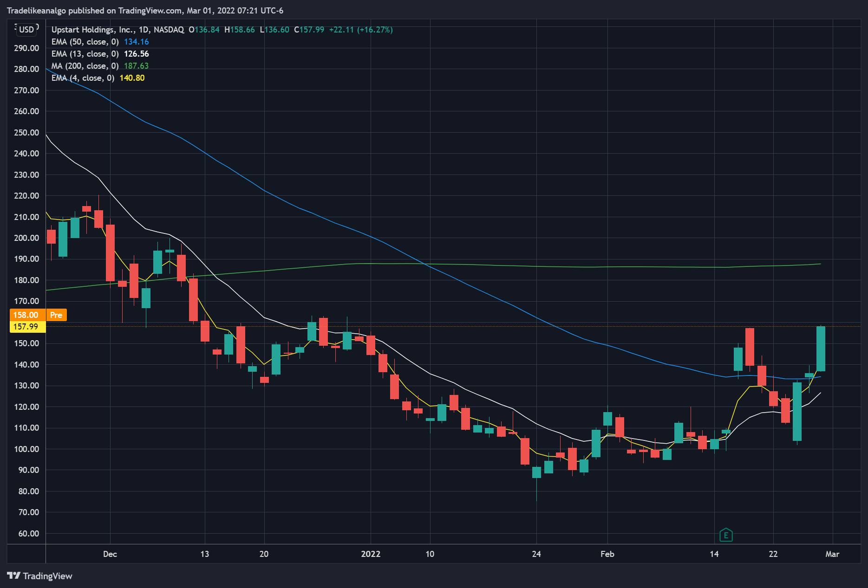Click the EMA 4 value 140.80

tap(132, 78)
